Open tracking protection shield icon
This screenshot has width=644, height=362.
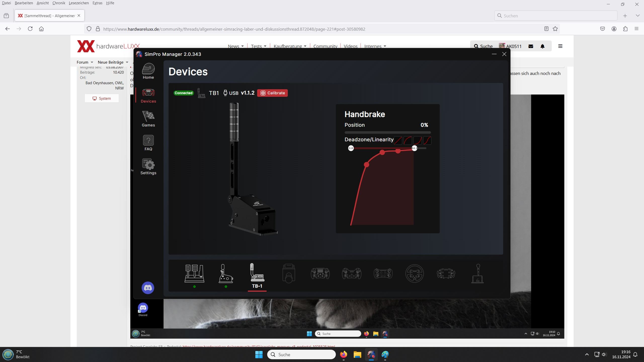pyautogui.click(x=89, y=29)
